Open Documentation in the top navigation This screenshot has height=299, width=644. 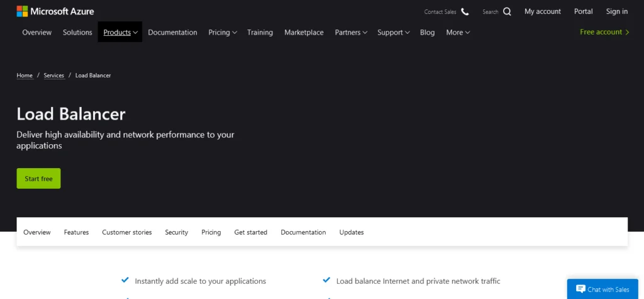pyautogui.click(x=172, y=33)
